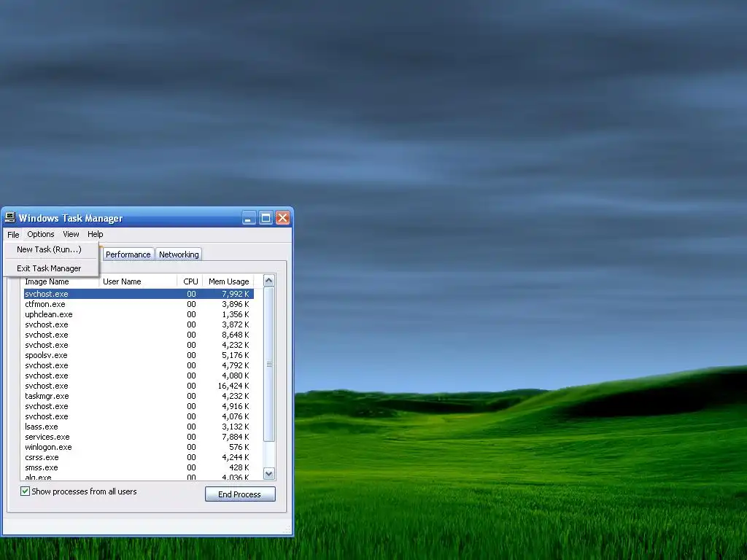Image resolution: width=747 pixels, height=560 pixels.
Task: Minimize the Windows Task Manager window
Action: (x=249, y=218)
